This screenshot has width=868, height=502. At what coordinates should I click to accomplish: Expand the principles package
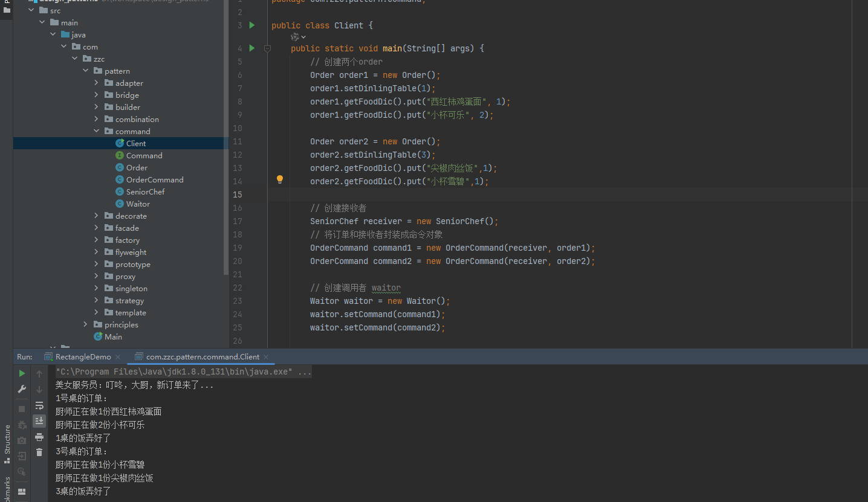85,324
